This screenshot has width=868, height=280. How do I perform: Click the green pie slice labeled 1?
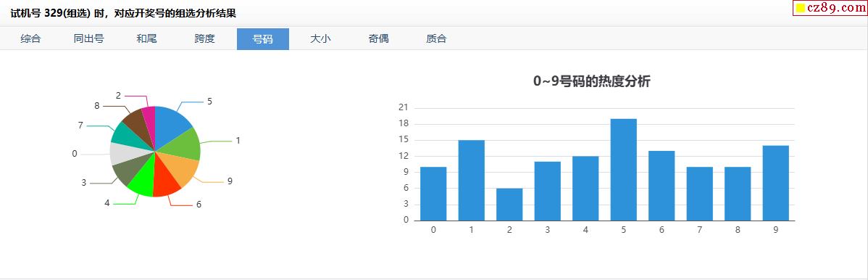coord(183,145)
